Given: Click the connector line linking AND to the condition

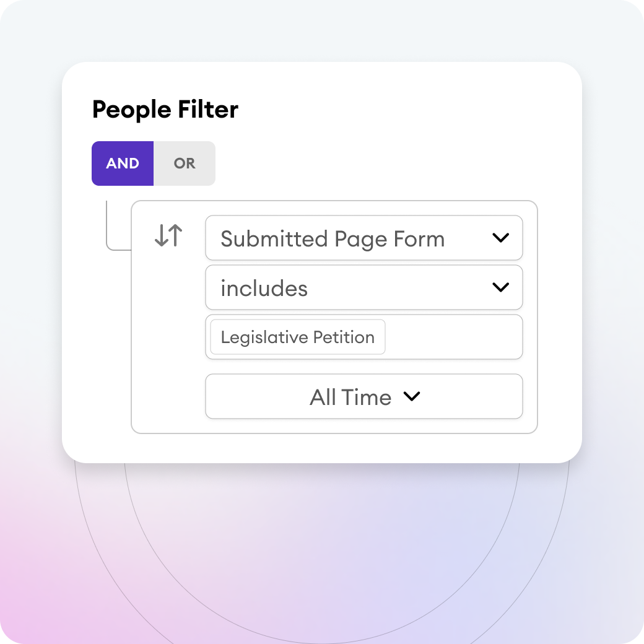Looking at the screenshot, I should (x=111, y=230).
